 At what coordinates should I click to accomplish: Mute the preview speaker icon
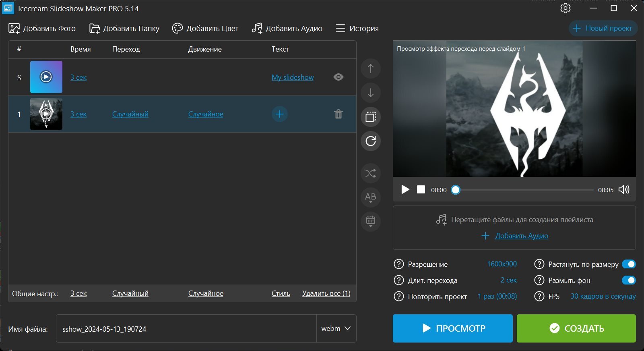624,189
